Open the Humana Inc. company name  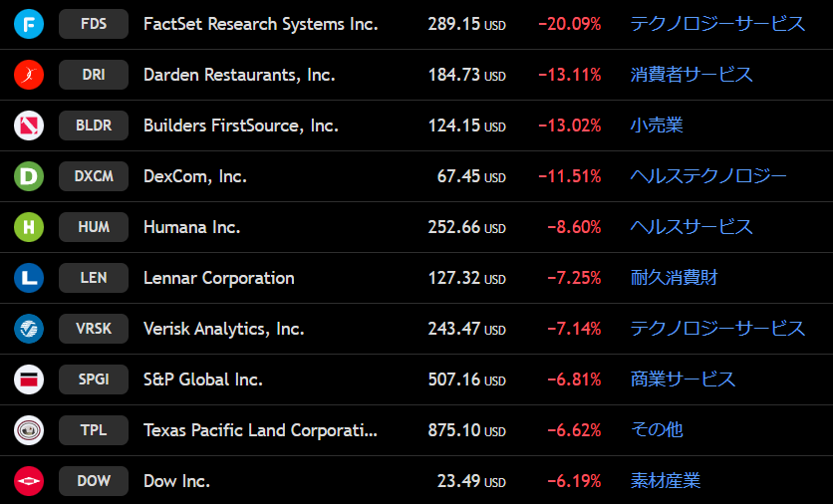click(191, 227)
